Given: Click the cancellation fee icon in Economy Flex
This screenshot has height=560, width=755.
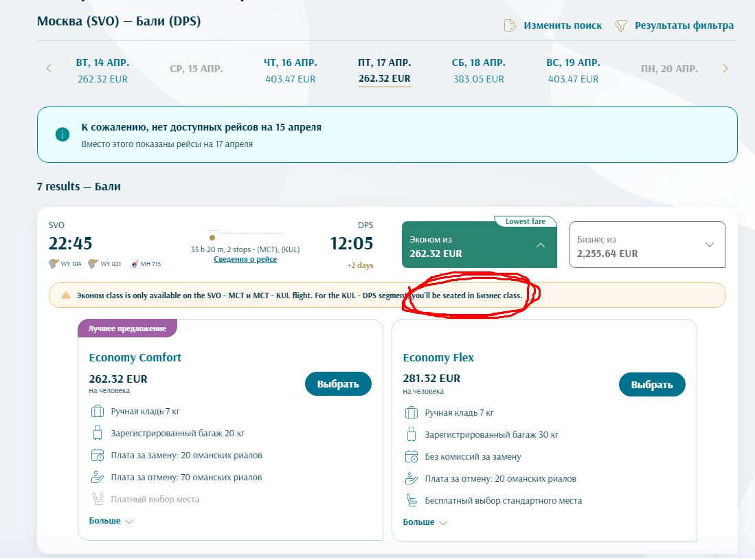Looking at the screenshot, I should (412, 479).
